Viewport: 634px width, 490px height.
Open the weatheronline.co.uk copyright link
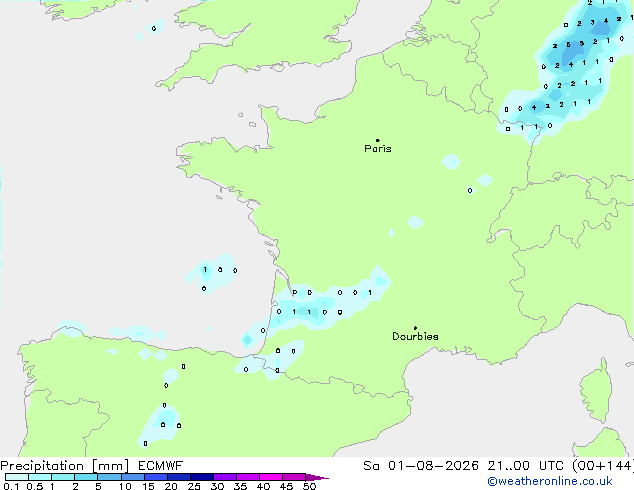550,481
